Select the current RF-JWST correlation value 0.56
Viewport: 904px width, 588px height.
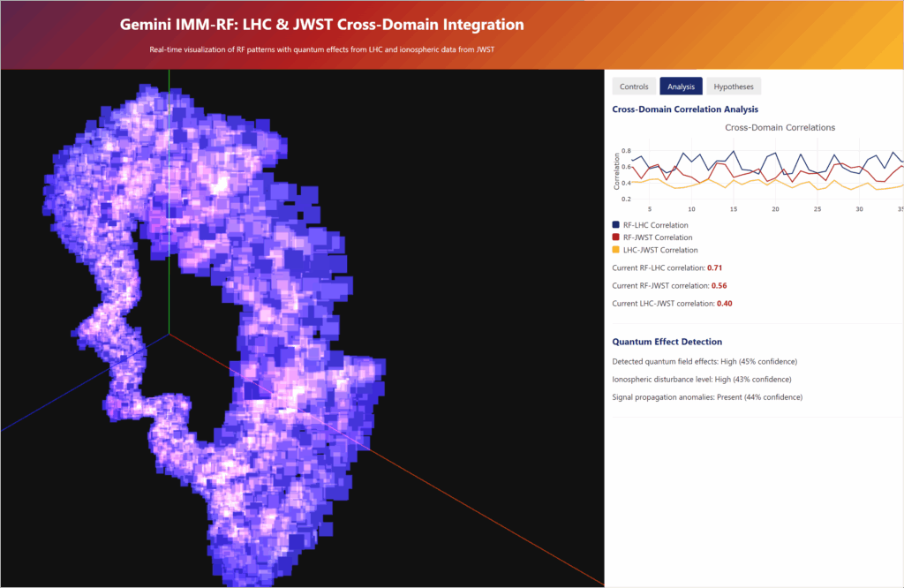pyautogui.click(x=719, y=285)
